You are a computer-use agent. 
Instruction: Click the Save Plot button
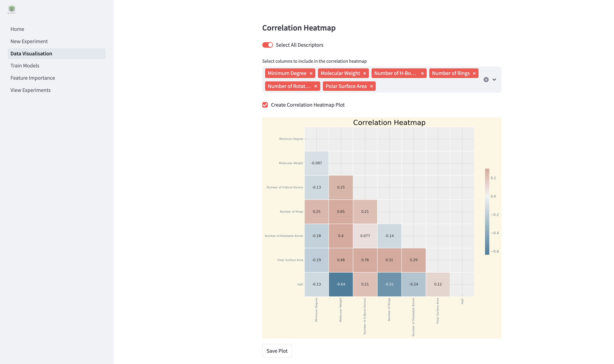(277, 351)
